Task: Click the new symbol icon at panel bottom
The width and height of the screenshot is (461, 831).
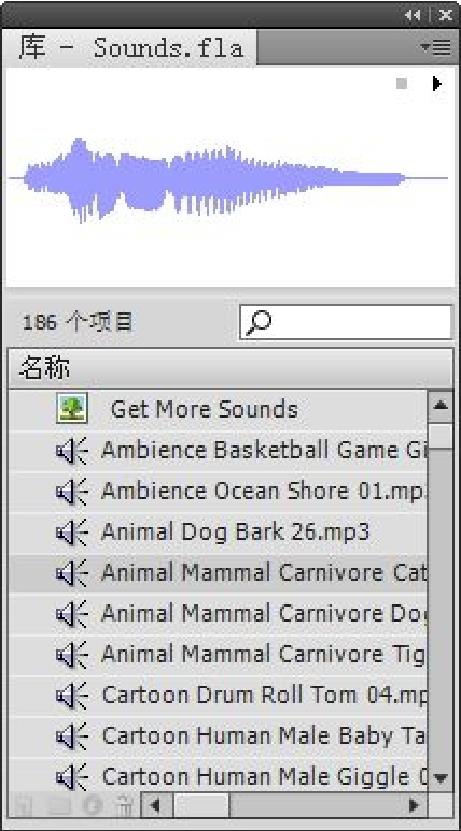Action: 22,807
